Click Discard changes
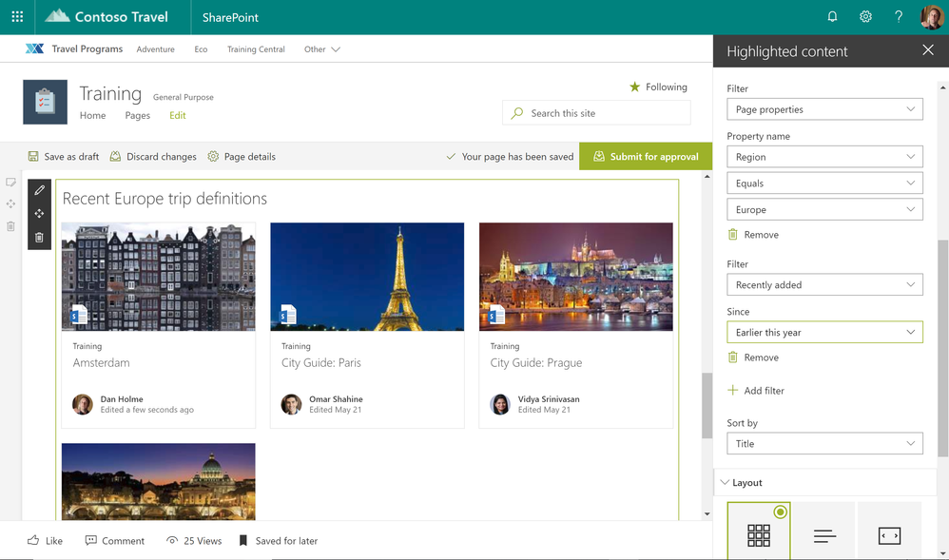The width and height of the screenshot is (949, 560). click(x=153, y=156)
